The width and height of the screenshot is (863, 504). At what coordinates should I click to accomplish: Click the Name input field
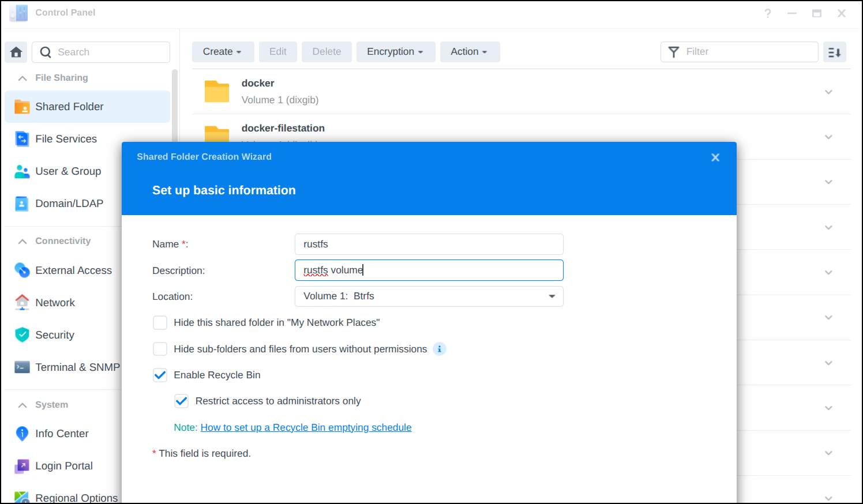click(429, 245)
